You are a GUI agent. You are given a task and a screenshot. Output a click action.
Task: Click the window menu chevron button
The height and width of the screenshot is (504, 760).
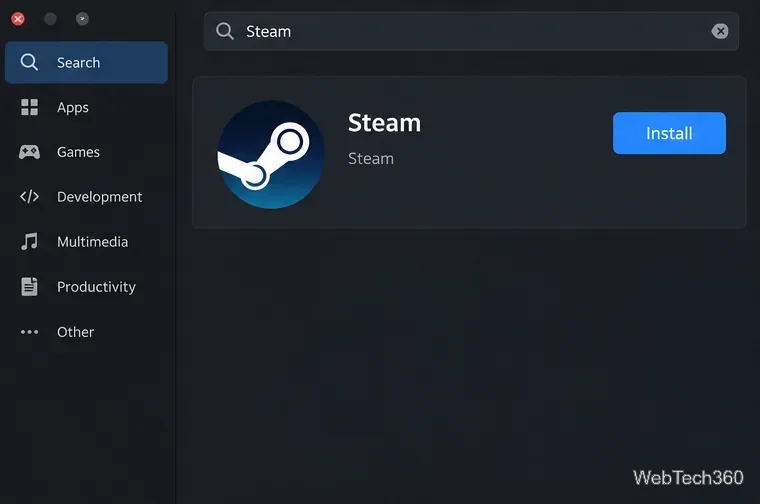(82, 19)
